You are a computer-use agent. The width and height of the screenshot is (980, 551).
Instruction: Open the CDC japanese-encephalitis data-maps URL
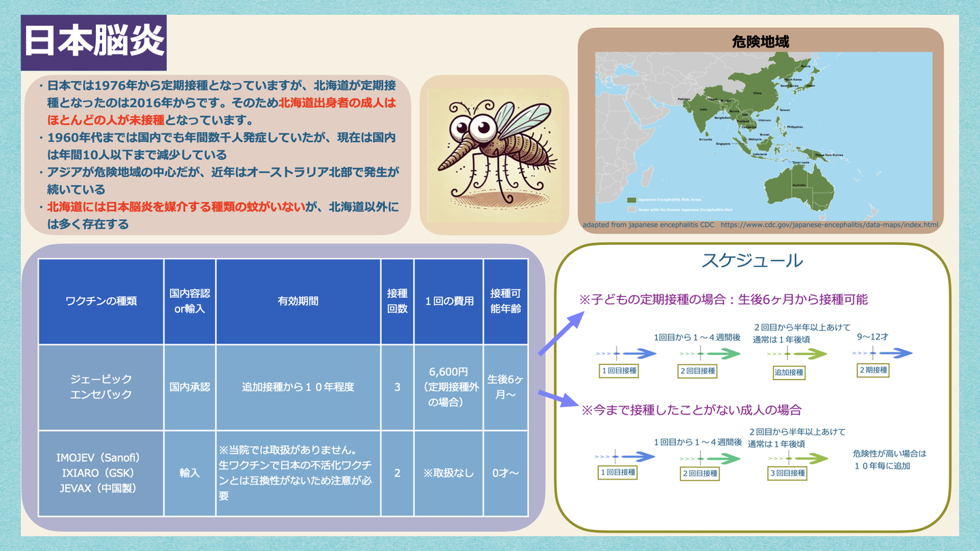pyautogui.click(x=829, y=224)
